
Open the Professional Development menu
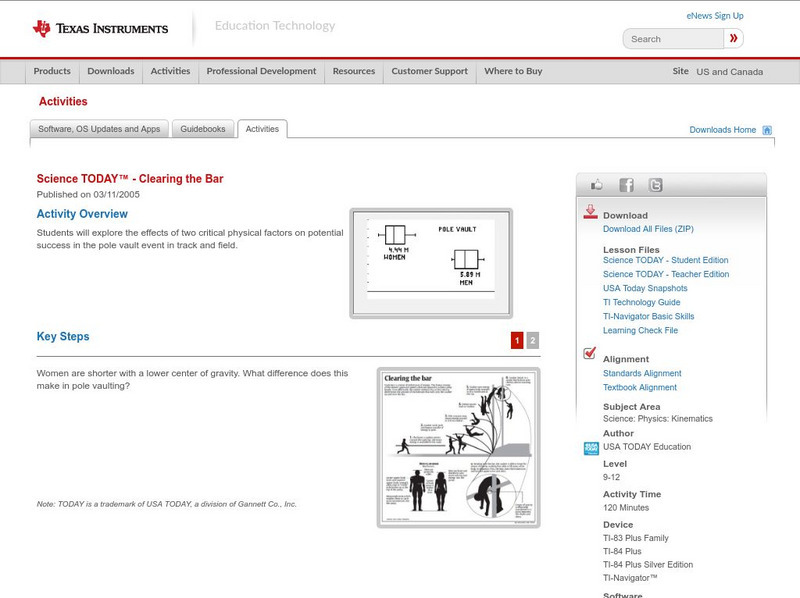click(x=261, y=71)
